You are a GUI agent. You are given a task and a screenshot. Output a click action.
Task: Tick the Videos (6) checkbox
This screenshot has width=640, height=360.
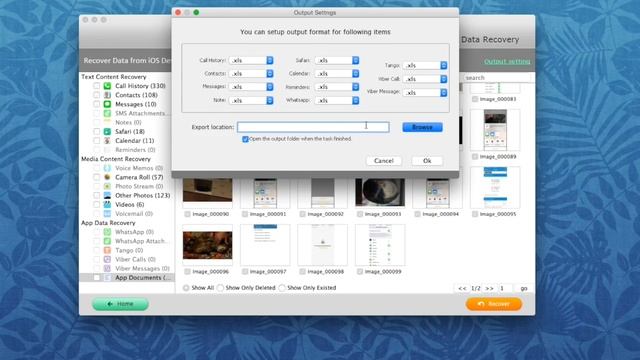97,204
